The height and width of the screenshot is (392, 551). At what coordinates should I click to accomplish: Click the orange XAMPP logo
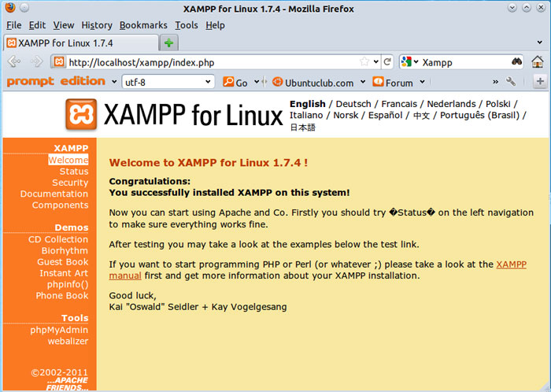(x=81, y=114)
